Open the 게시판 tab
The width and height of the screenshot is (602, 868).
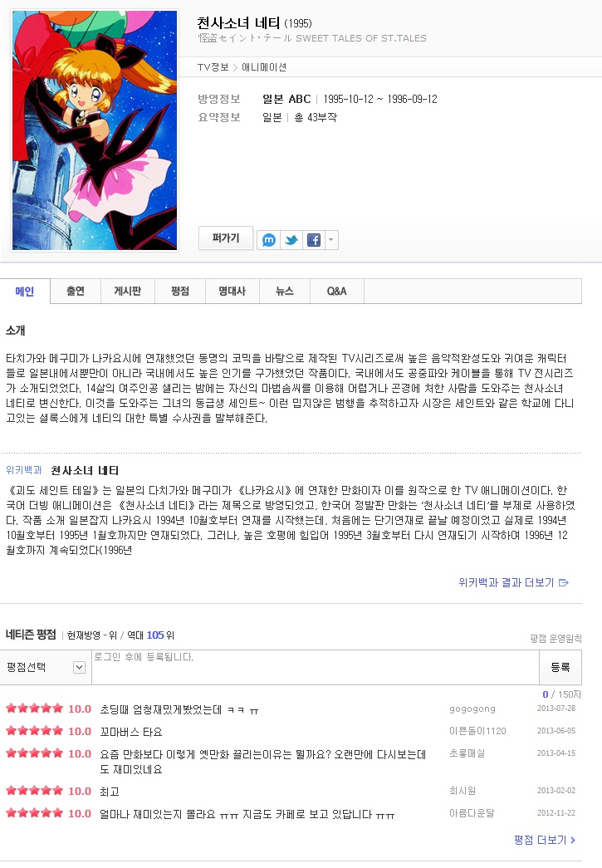click(x=128, y=292)
